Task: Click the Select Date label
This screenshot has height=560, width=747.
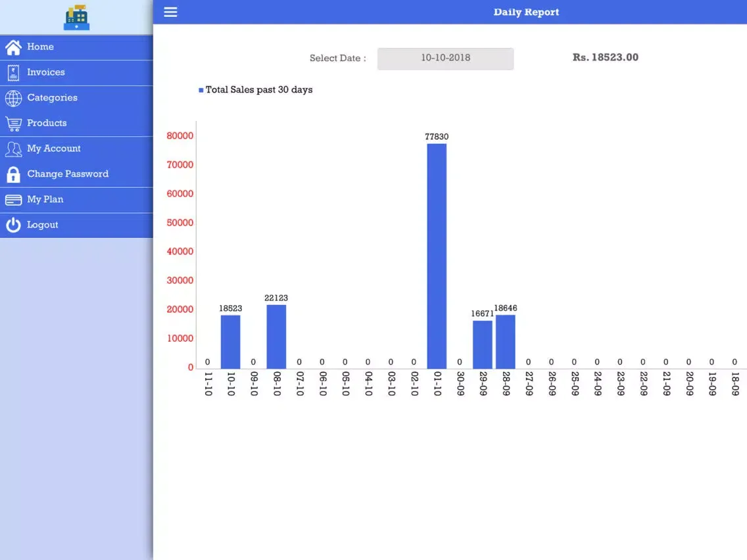Action: tap(338, 58)
